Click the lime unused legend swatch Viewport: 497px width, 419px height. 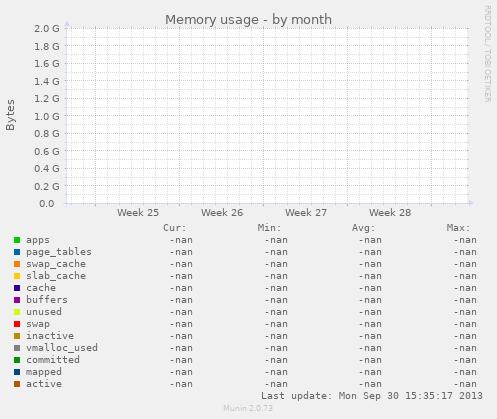click(17, 312)
